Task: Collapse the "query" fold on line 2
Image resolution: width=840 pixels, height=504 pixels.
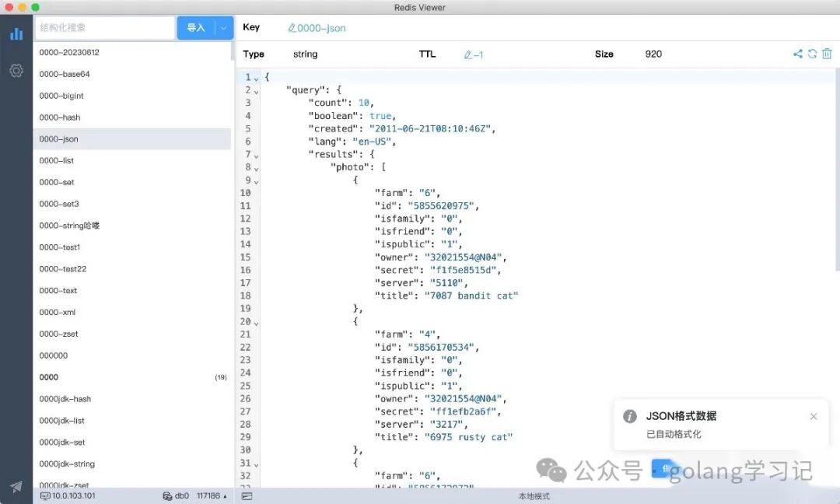Action: point(256,92)
